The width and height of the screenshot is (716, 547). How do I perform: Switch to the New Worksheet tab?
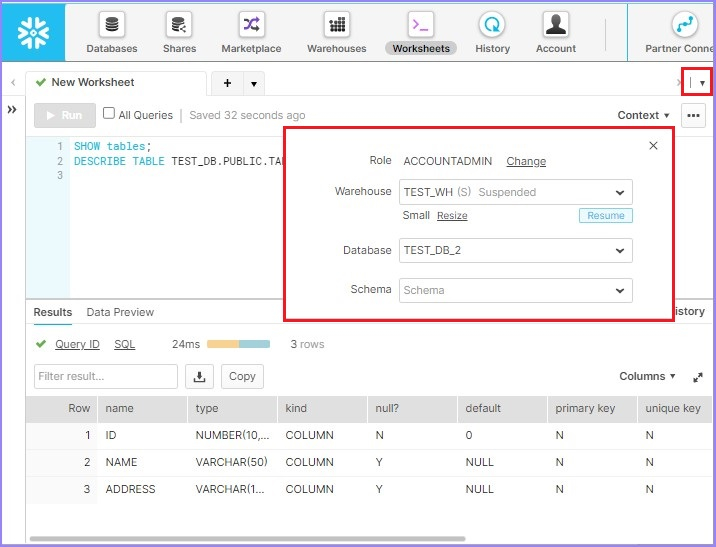pos(116,83)
